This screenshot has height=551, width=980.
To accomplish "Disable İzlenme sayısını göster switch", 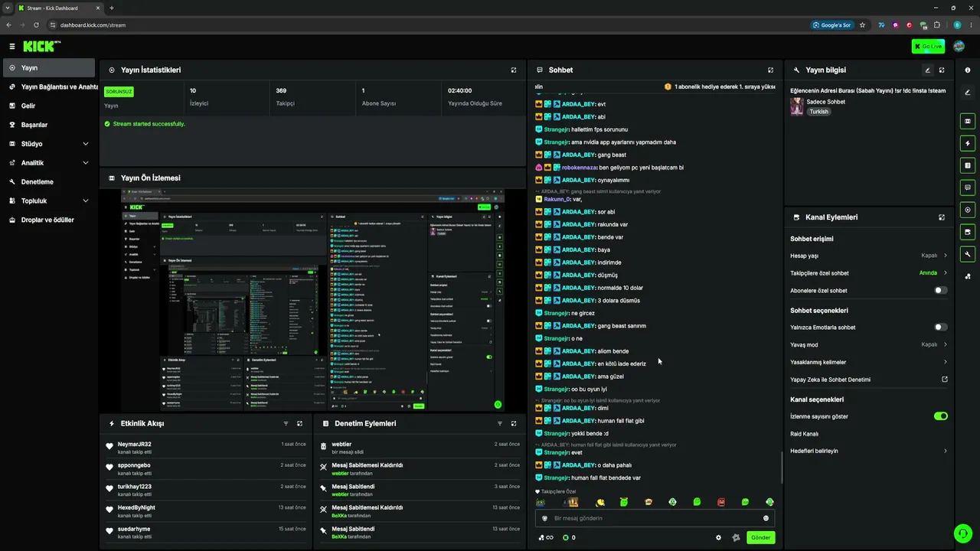I will click(941, 416).
